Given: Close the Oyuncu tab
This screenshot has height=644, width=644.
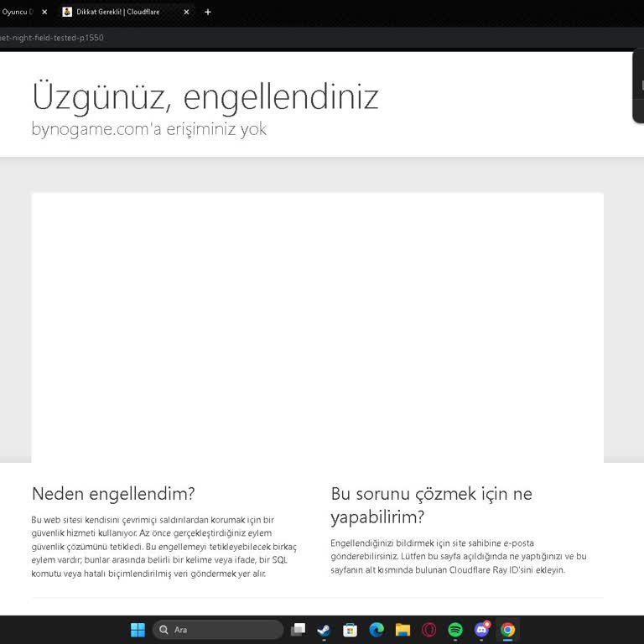Looking at the screenshot, I should click(x=44, y=12).
